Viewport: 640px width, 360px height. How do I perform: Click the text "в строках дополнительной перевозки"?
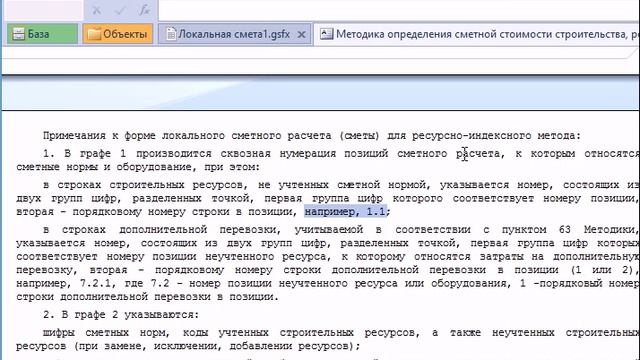[162, 230]
